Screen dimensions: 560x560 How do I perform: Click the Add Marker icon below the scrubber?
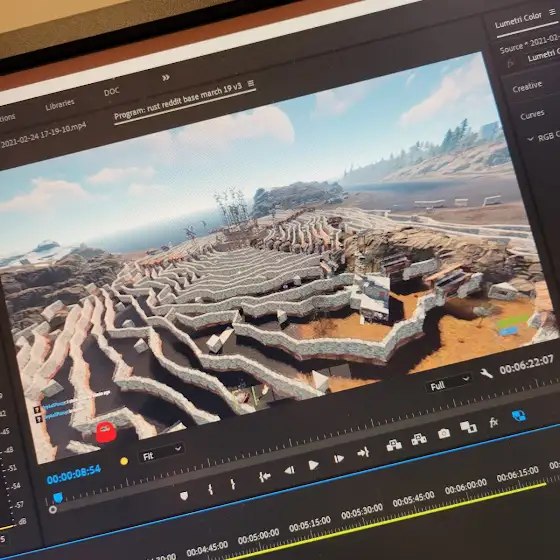point(184,495)
